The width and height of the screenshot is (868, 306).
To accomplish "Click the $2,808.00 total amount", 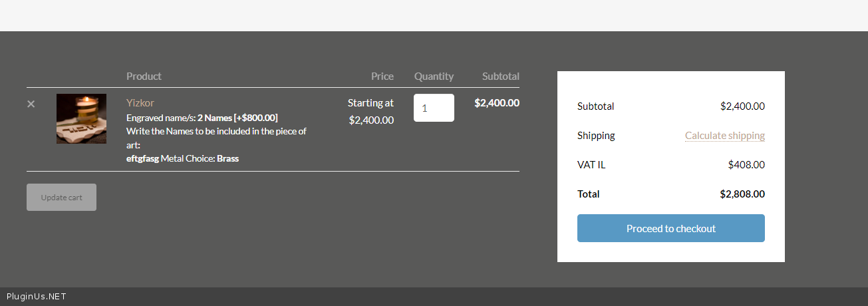I will (x=742, y=194).
